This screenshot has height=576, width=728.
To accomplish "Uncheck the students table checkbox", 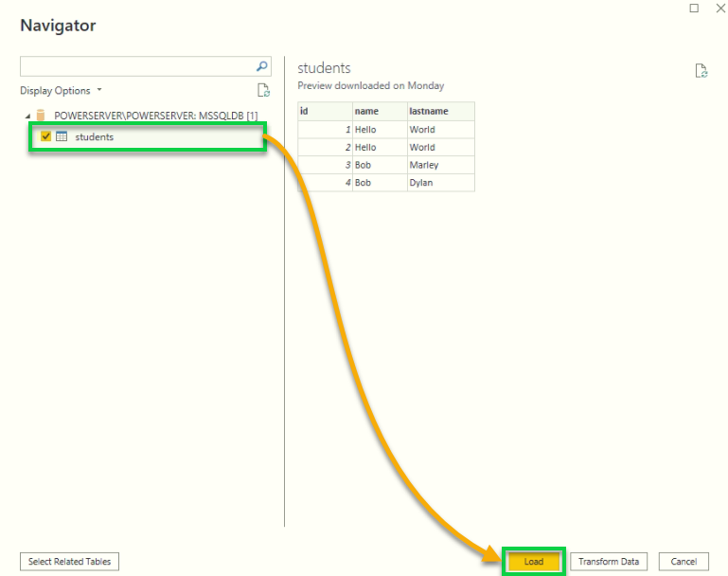I will (45, 136).
